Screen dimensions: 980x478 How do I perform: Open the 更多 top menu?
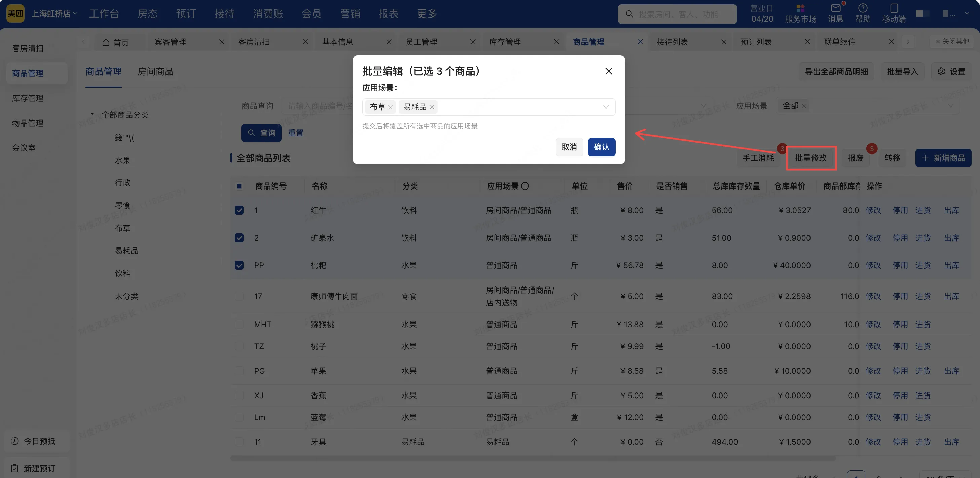pos(427,14)
